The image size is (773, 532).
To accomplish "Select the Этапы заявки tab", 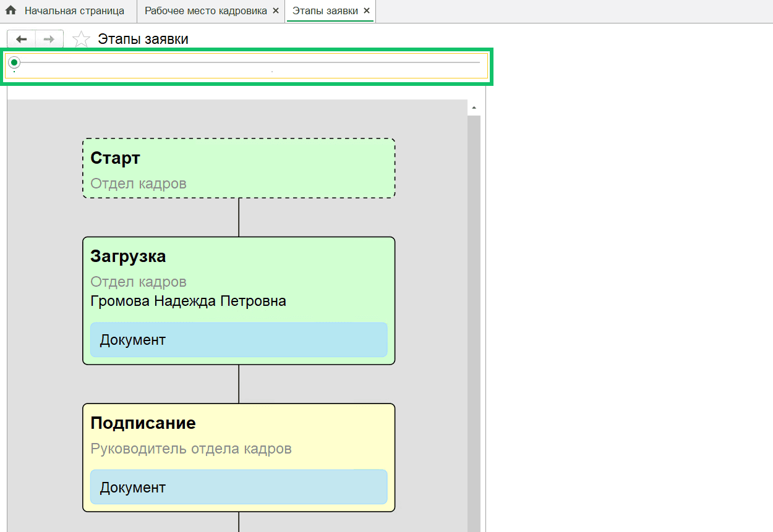I will coord(325,11).
